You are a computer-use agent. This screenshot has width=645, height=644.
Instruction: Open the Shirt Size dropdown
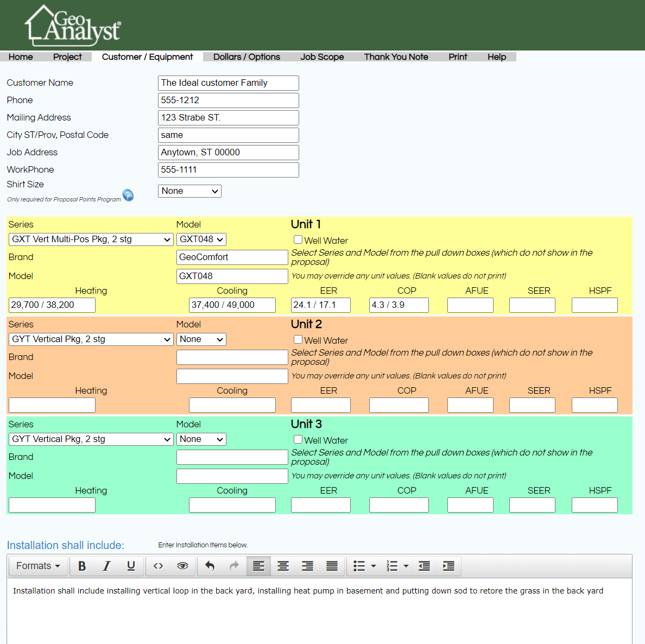(189, 191)
